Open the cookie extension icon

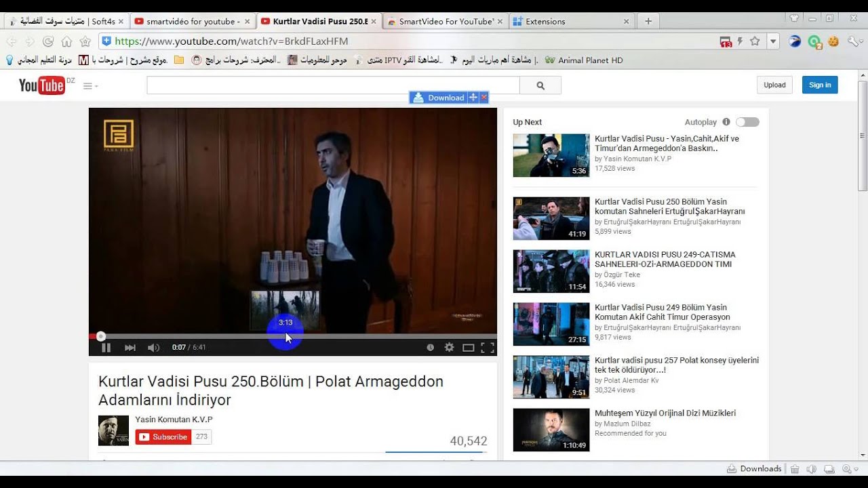coord(833,41)
